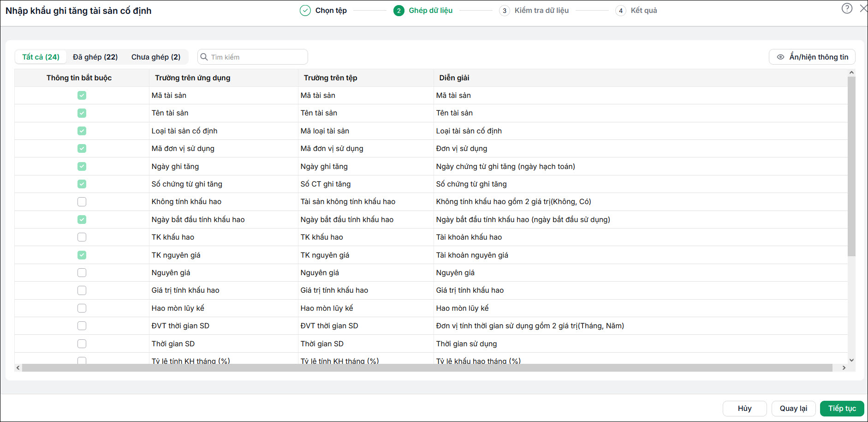Check required box for Thời gian SD
The height and width of the screenshot is (422, 868).
[82, 344]
